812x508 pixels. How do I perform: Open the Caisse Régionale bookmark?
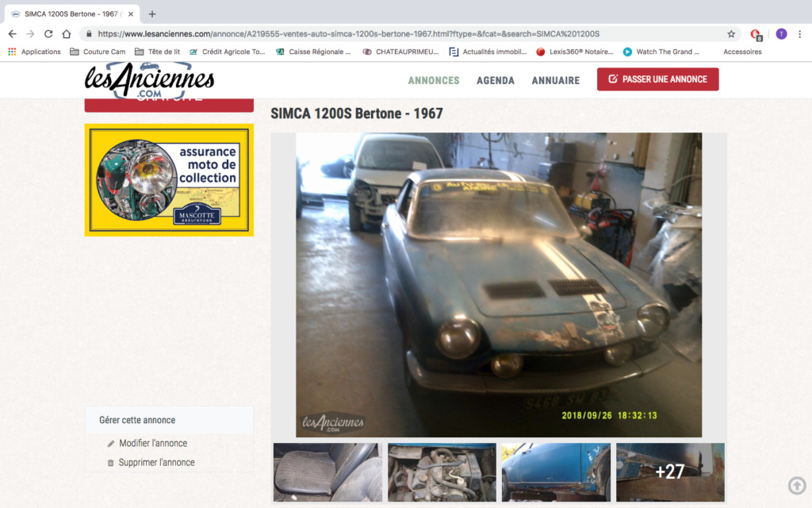pyautogui.click(x=313, y=52)
